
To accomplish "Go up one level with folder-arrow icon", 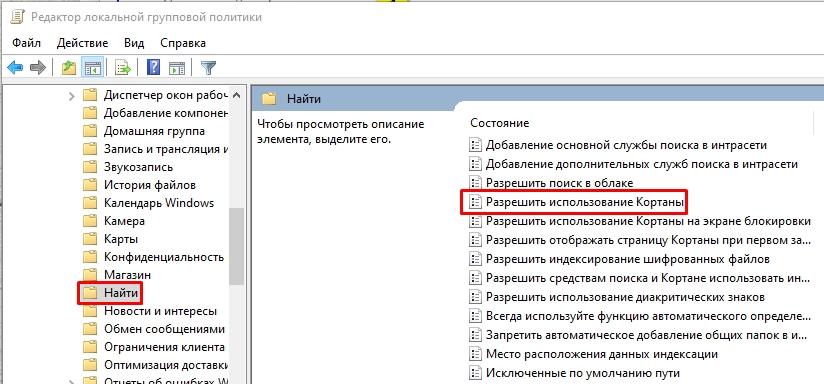I will (x=69, y=67).
